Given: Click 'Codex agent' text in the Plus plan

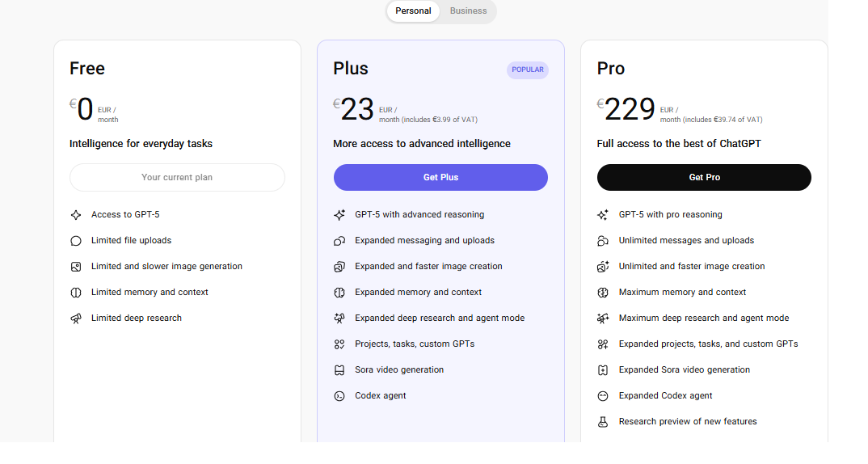Looking at the screenshot, I should pyautogui.click(x=381, y=396).
